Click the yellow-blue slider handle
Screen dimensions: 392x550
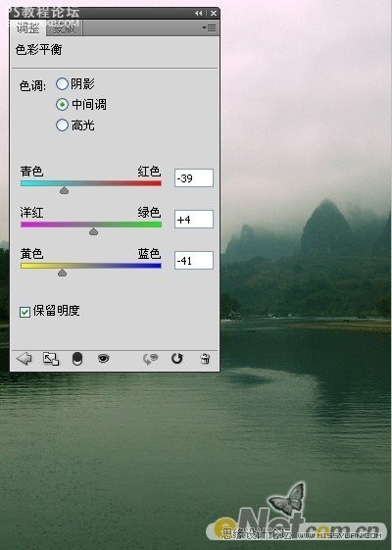[62, 273]
